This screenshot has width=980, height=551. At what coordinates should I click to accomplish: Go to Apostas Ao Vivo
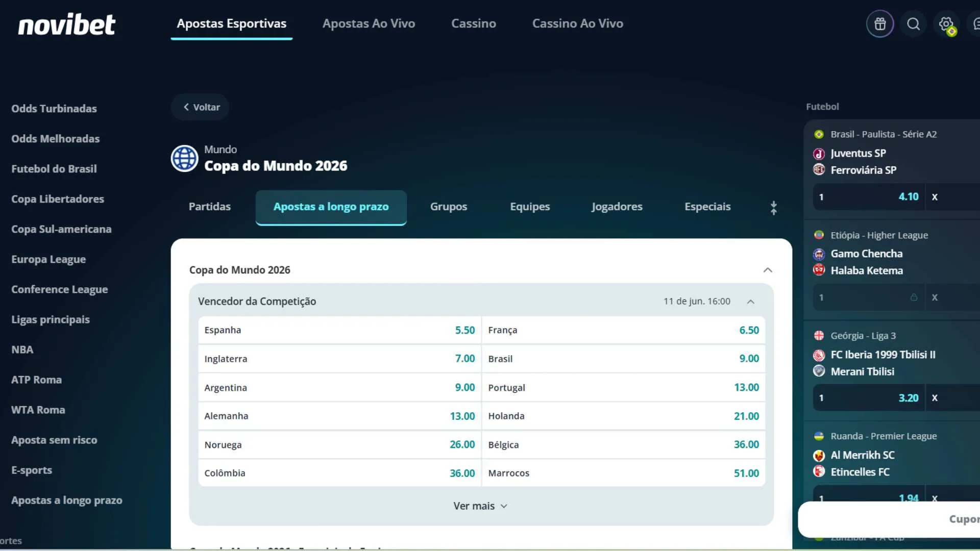369,23
